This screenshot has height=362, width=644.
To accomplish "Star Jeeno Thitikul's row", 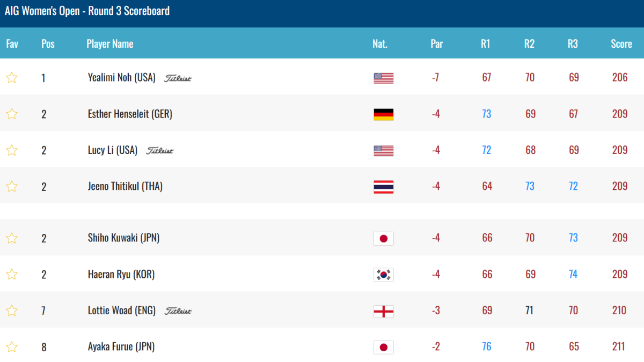I will pos(12,187).
